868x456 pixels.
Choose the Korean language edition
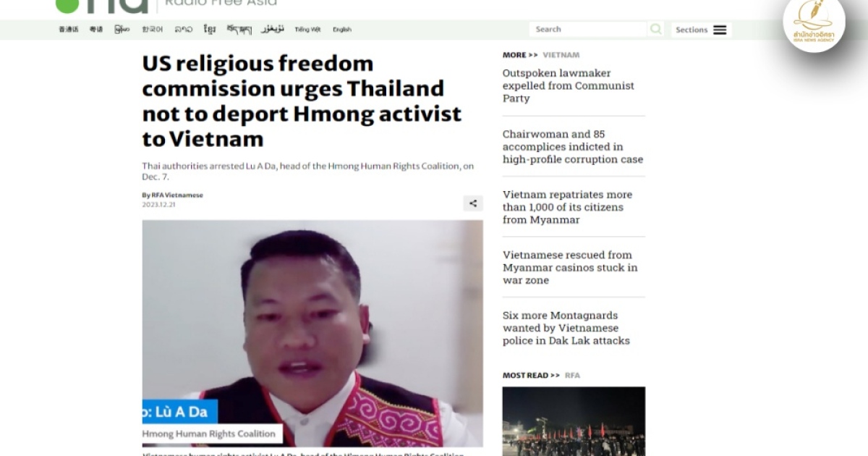152,30
